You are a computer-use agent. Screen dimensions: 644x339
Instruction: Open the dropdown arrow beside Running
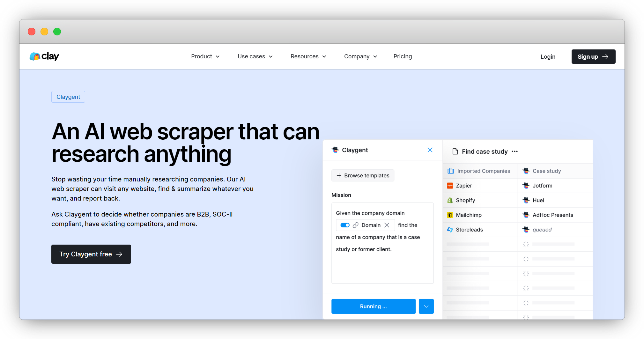(x=426, y=306)
